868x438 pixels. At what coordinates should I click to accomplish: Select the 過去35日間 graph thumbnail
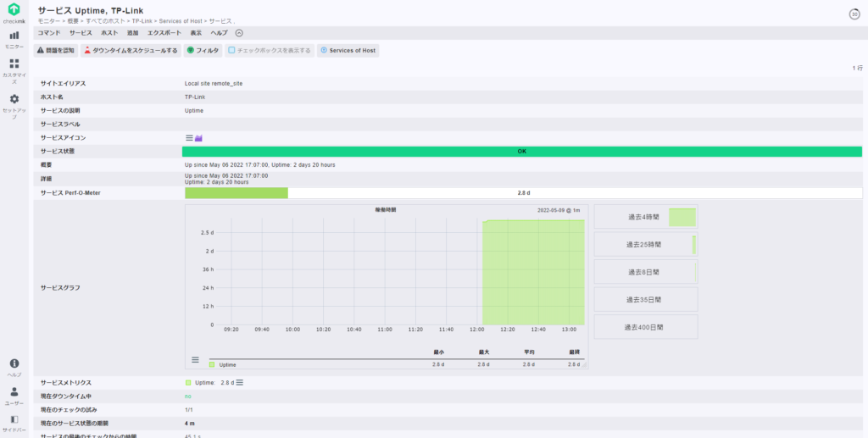tap(646, 299)
